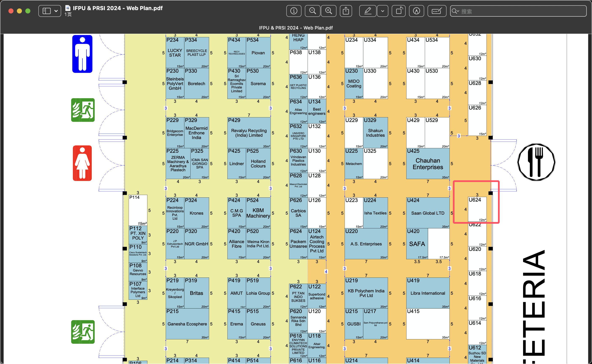Select booth U425 Chauhan Enterprises
Screen dimensions: 592x364
tap(428, 163)
